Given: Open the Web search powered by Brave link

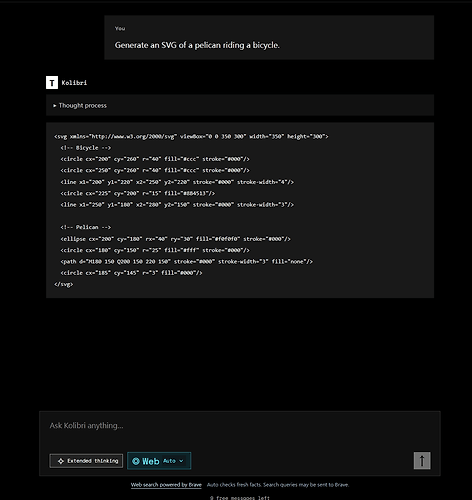Looking at the screenshot, I should click(166, 485).
